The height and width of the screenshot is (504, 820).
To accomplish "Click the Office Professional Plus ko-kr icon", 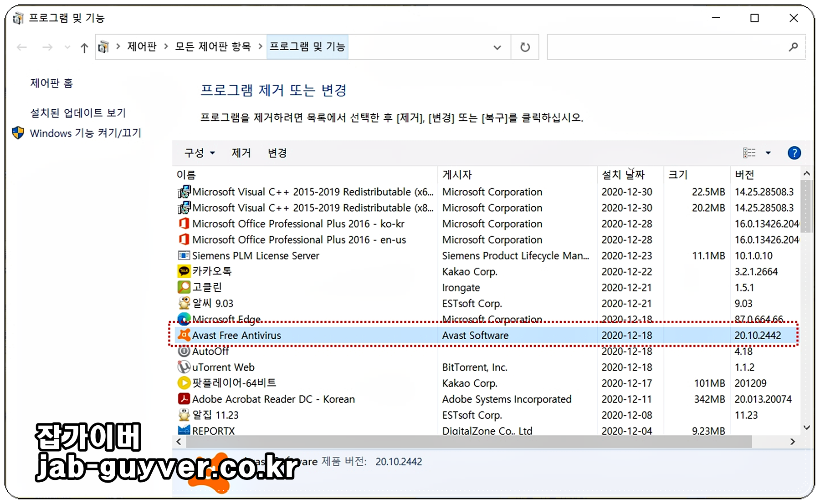I will (184, 224).
